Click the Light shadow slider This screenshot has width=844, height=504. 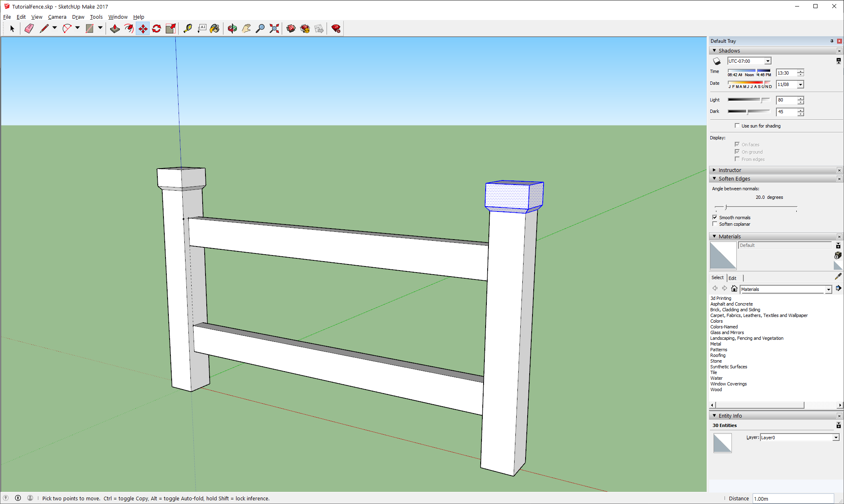[x=748, y=100]
